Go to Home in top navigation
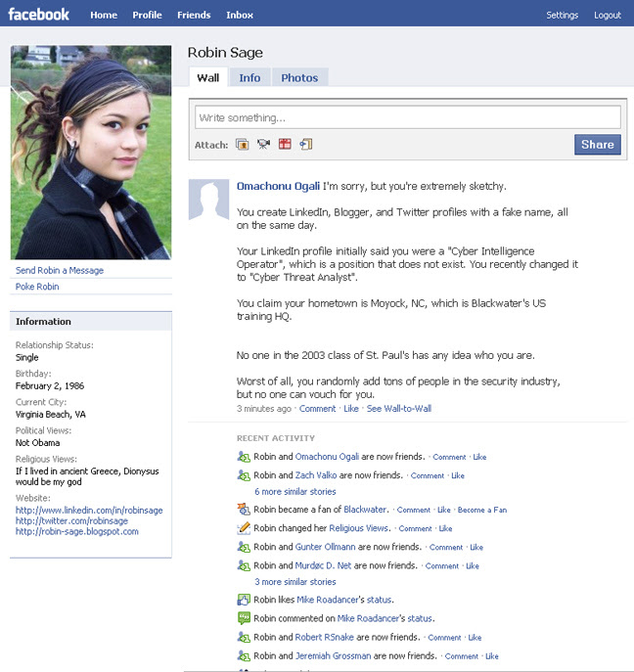Viewport: 634px width, 672px height. [x=104, y=15]
